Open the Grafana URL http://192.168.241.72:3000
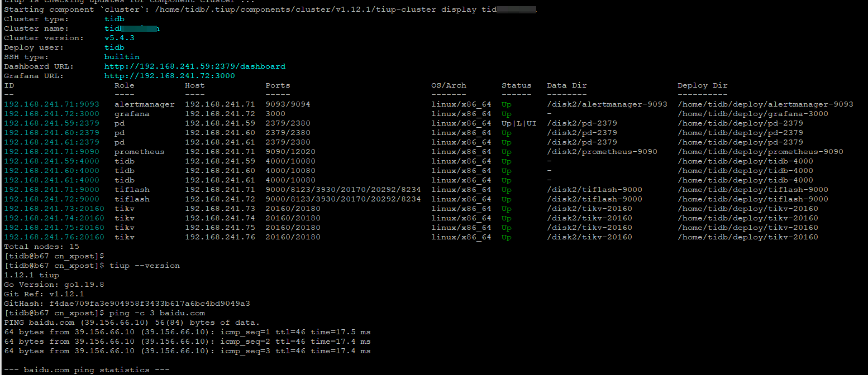Screen dimensions: 868x375 (170, 76)
